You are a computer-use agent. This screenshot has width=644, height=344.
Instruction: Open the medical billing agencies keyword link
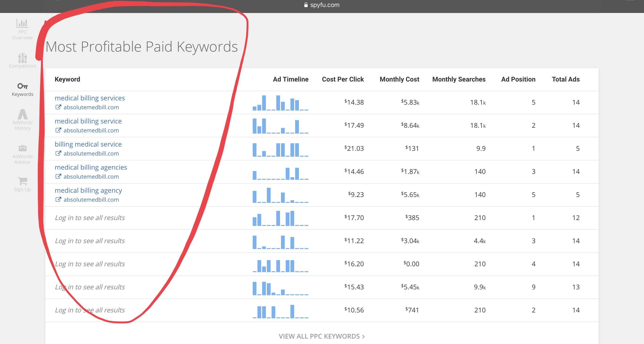click(x=91, y=167)
